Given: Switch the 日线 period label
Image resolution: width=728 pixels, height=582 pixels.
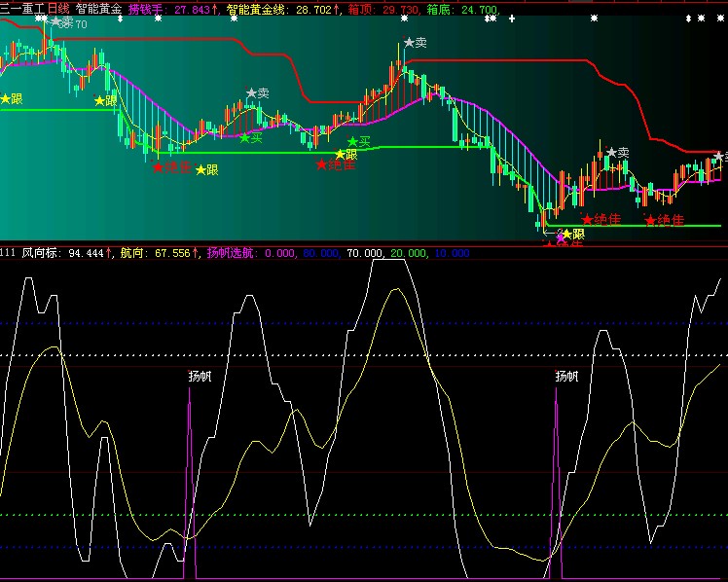Looking at the screenshot, I should tap(58, 8).
